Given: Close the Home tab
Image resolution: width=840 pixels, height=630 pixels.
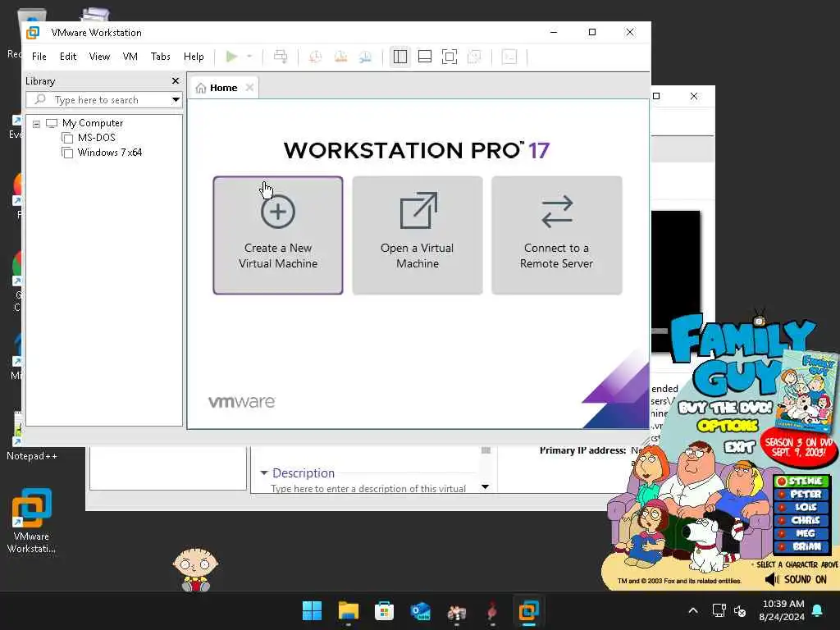Looking at the screenshot, I should [x=249, y=87].
